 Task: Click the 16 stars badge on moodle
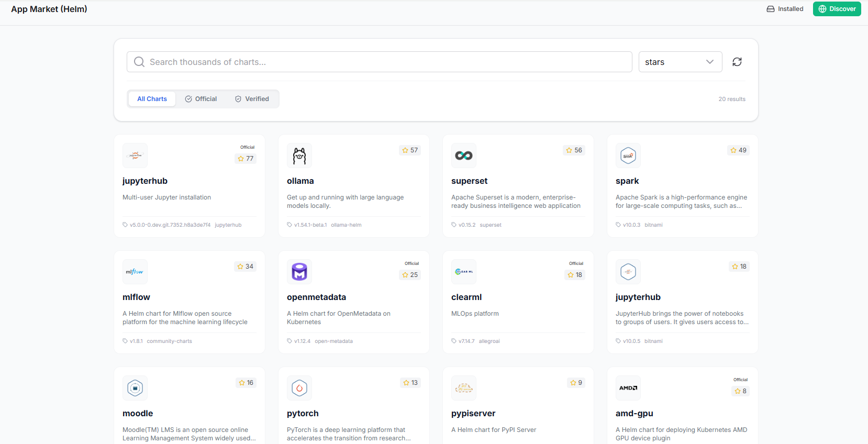click(246, 383)
